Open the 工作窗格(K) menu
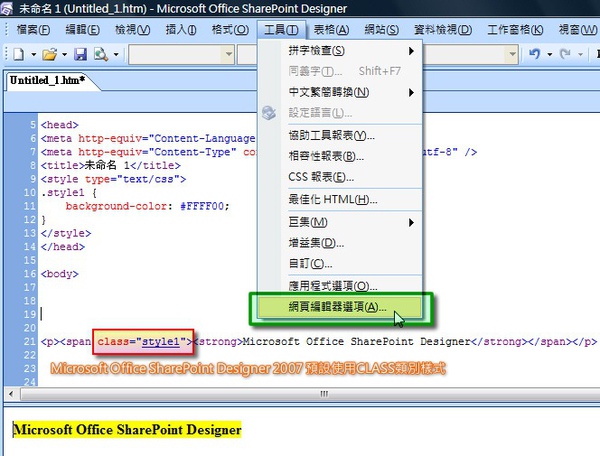 tap(515, 29)
